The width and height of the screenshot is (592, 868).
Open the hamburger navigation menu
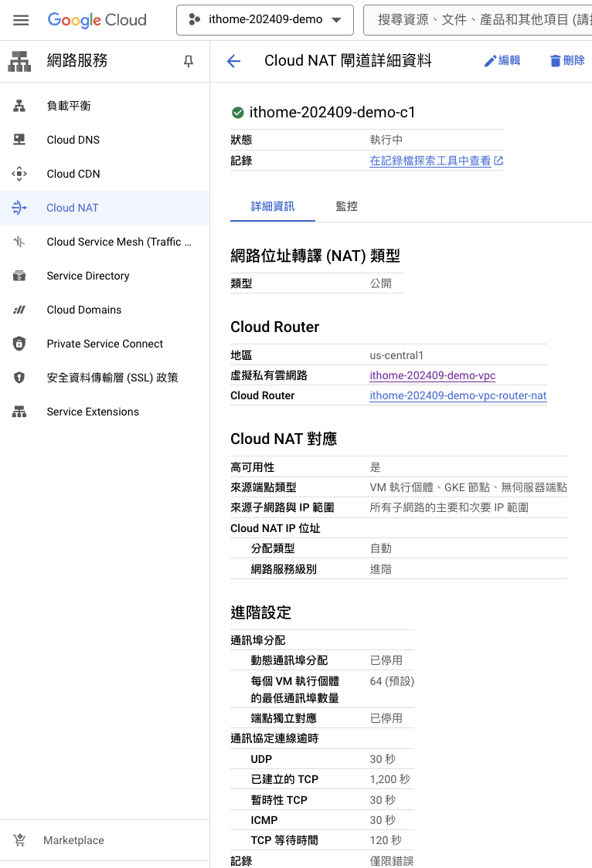pyautogui.click(x=21, y=20)
